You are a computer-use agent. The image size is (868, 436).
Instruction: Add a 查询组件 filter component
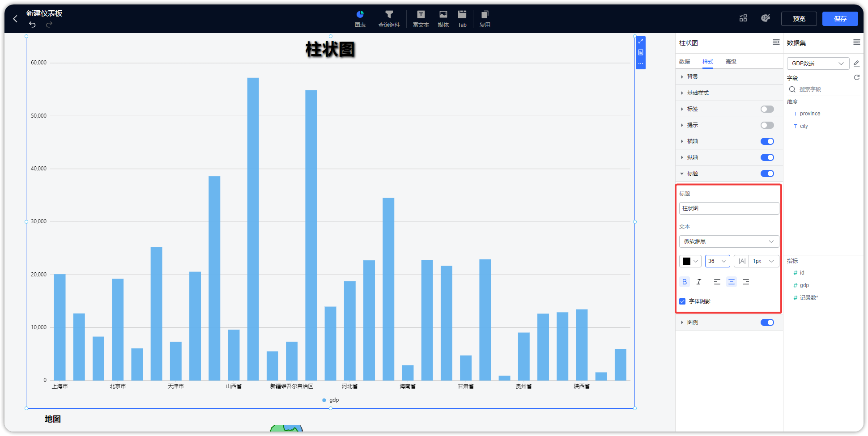(x=389, y=19)
